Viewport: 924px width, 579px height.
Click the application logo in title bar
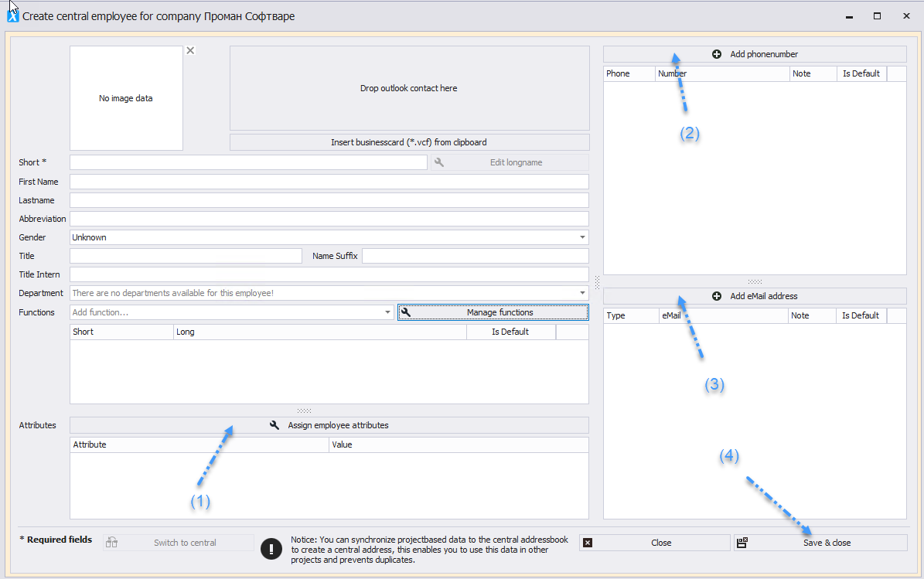(x=12, y=16)
